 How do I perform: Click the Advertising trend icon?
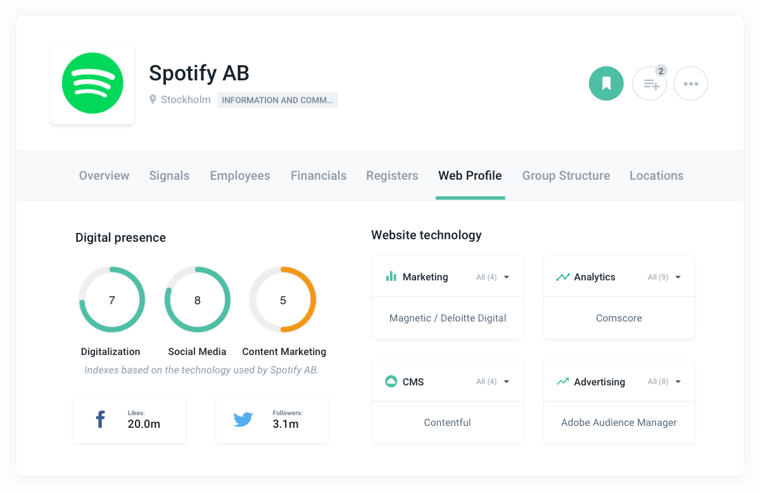[x=563, y=382]
